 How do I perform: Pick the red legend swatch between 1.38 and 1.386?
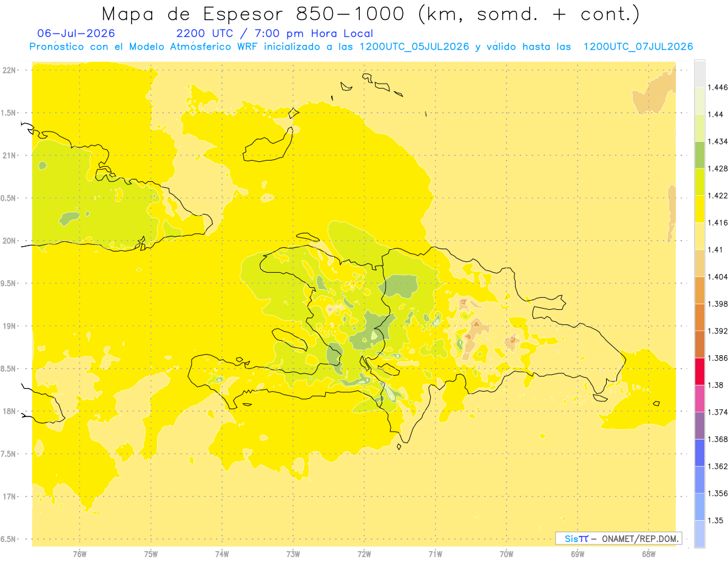[699, 371]
